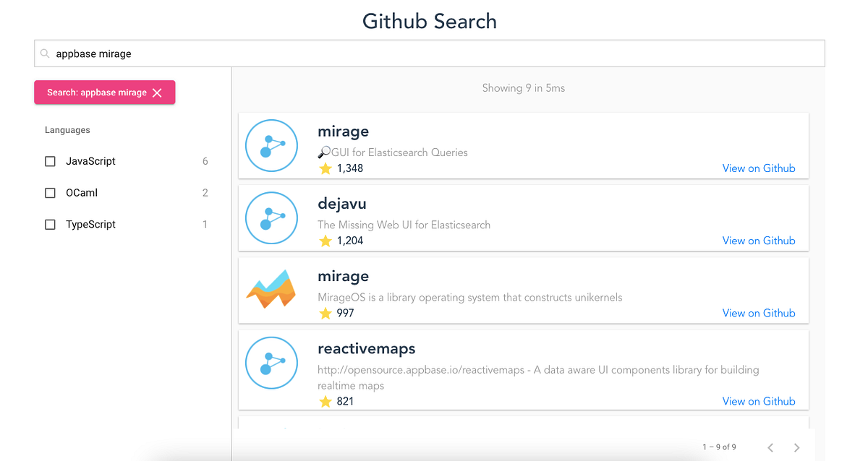The height and width of the screenshot is (461, 868).
Task: Click the Languages section header
Action: 67,130
